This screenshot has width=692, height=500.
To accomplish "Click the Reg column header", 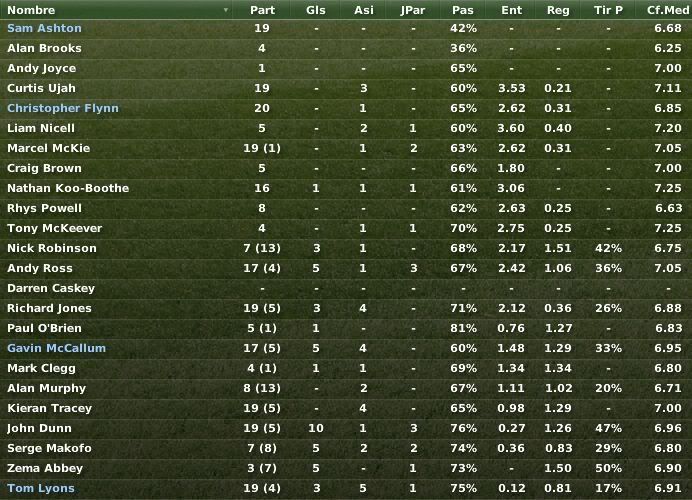I will (558, 10).
